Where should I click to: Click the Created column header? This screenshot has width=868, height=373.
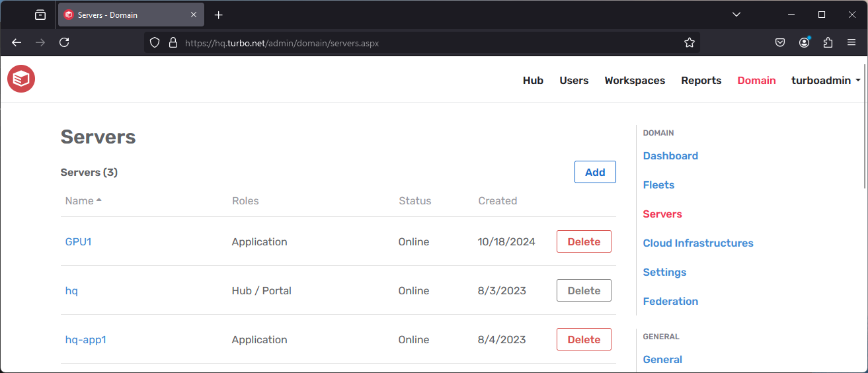498,201
